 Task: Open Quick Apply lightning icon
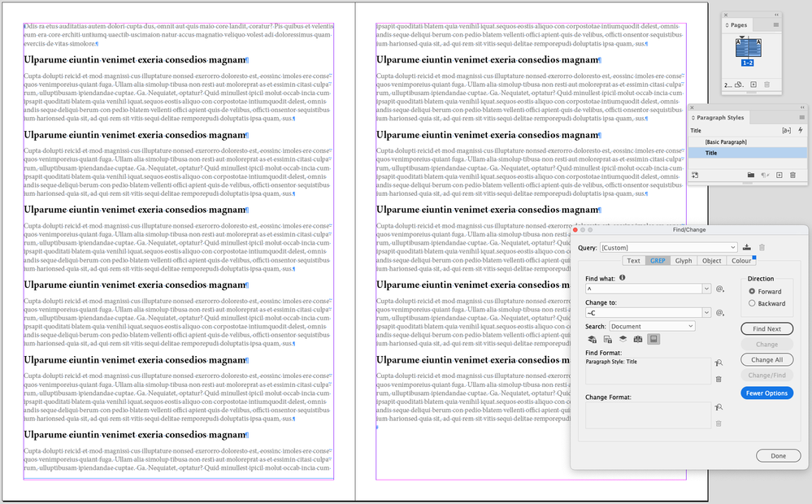pos(801,131)
